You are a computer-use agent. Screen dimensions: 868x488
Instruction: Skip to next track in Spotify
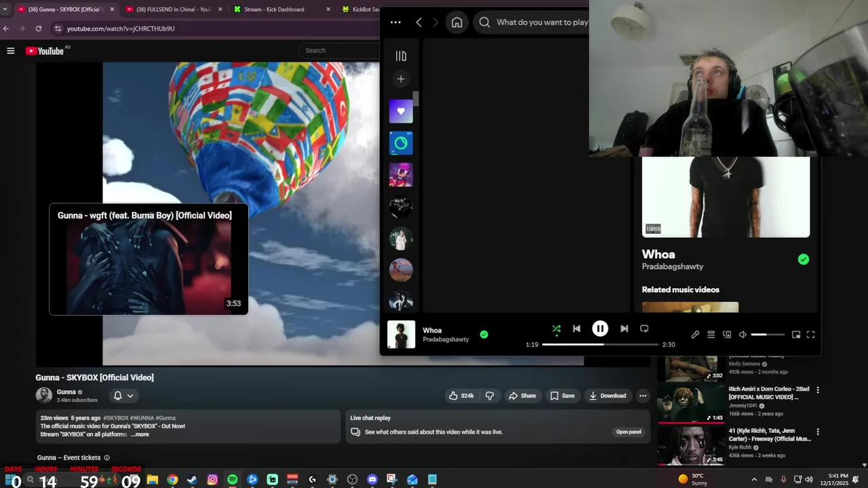[x=624, y=329]
